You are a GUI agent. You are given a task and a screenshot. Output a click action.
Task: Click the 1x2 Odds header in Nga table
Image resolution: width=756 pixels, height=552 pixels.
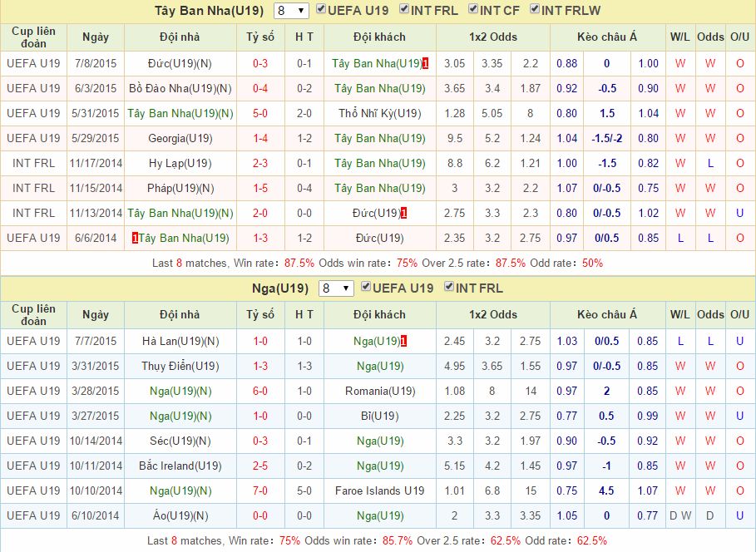point(492,315)
